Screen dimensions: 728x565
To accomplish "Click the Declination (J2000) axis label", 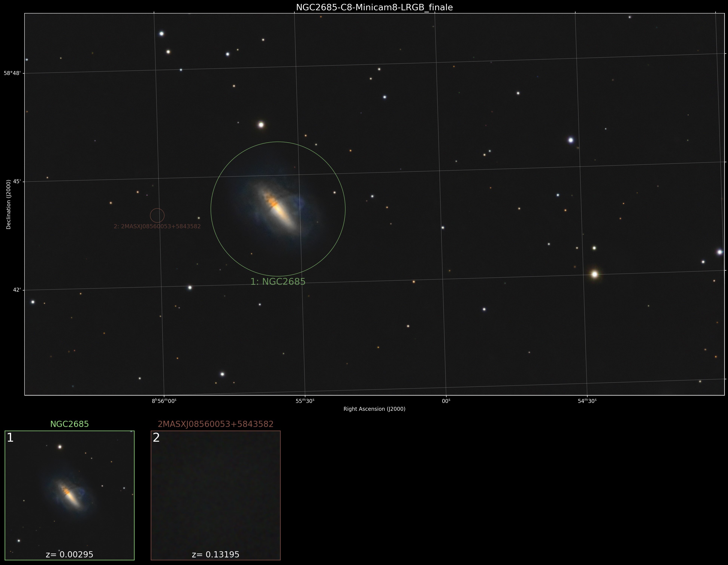I will pos(9,204).
